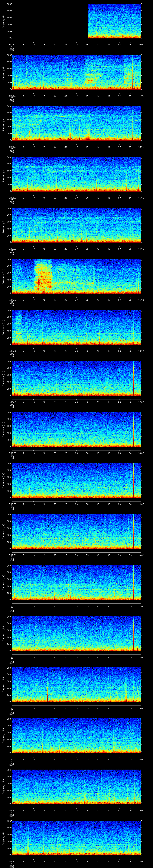Click the 16:19:00 start time label

(x=12, y=555)
